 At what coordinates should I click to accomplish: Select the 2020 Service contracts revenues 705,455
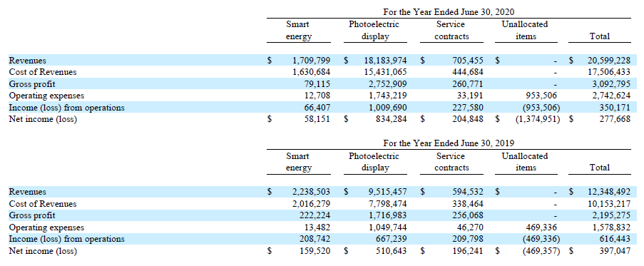(x=467, y=61)
